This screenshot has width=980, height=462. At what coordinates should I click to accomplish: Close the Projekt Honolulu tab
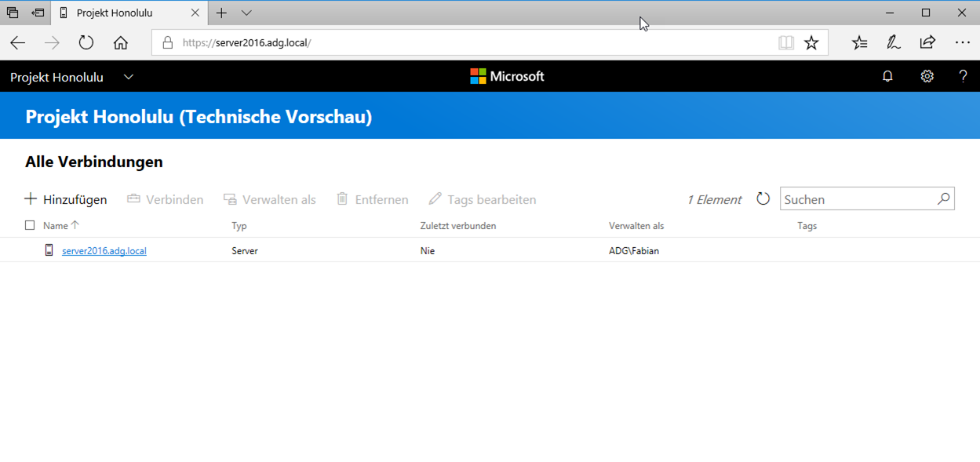click(x=195, y=13)
